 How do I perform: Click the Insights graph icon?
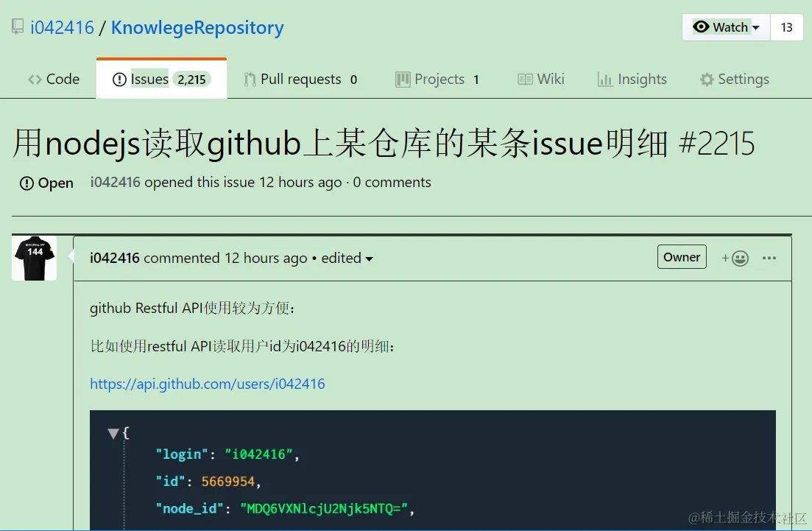pos(605,80)
